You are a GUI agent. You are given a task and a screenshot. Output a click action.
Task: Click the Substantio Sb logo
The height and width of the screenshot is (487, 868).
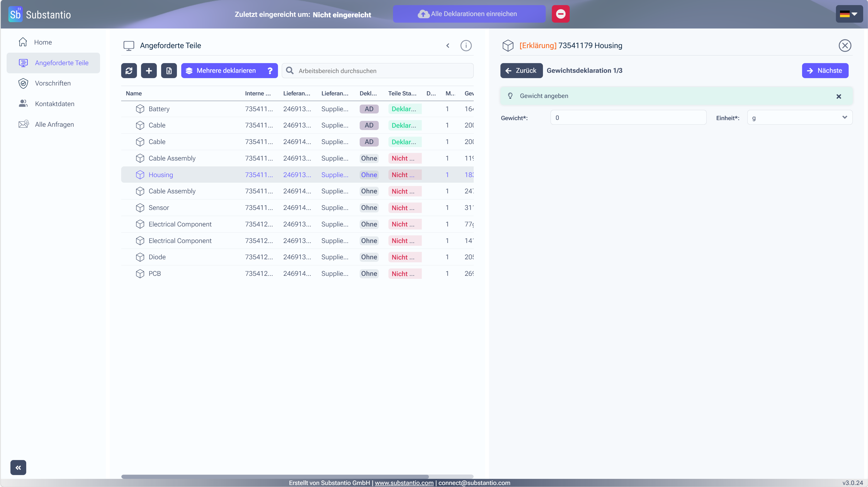[x=15, y=14]
